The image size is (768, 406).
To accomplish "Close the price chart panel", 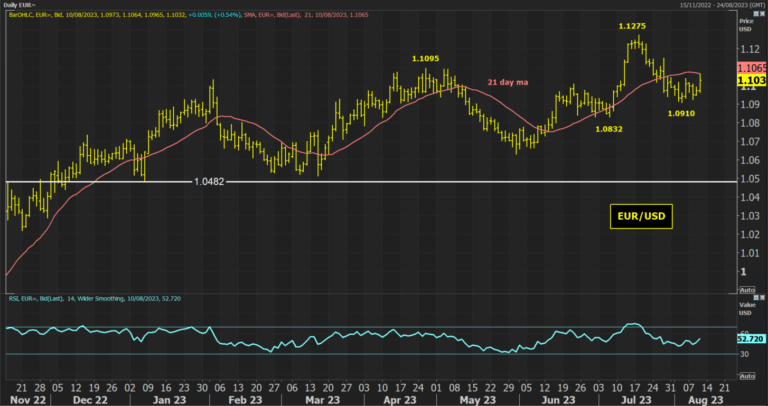I will 762,15.
